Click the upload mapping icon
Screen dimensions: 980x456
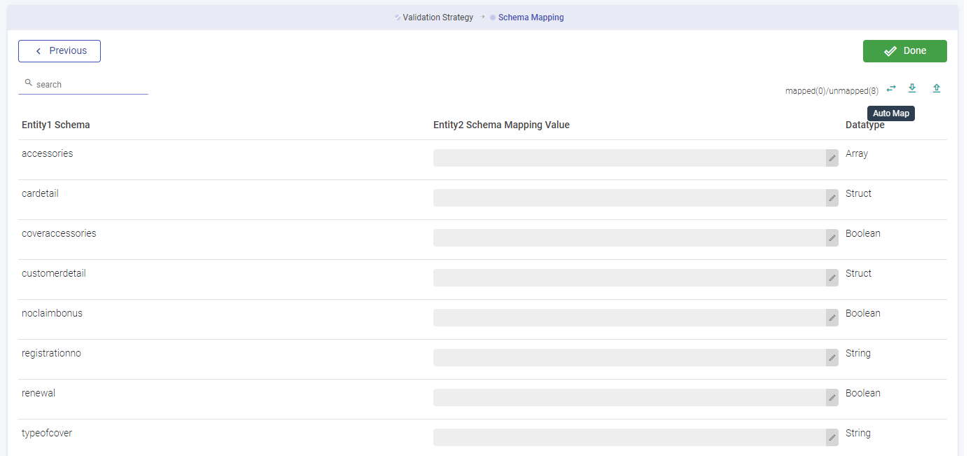(937, 88)
